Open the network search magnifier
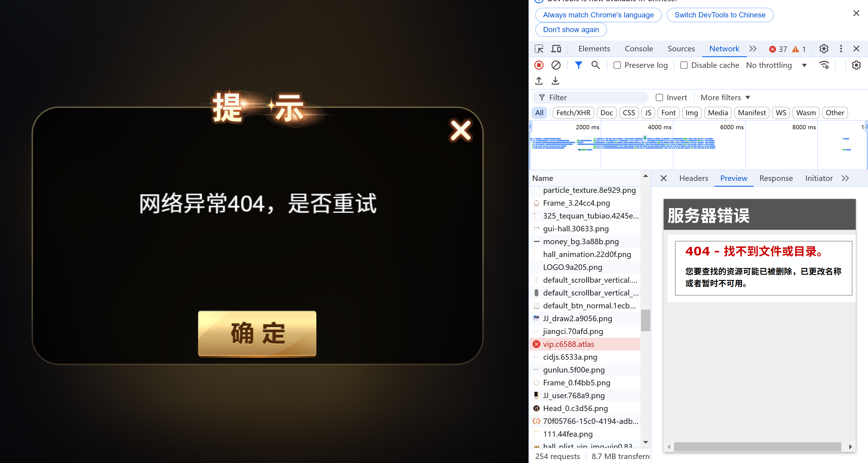The image size is (868, 463). 595,65
